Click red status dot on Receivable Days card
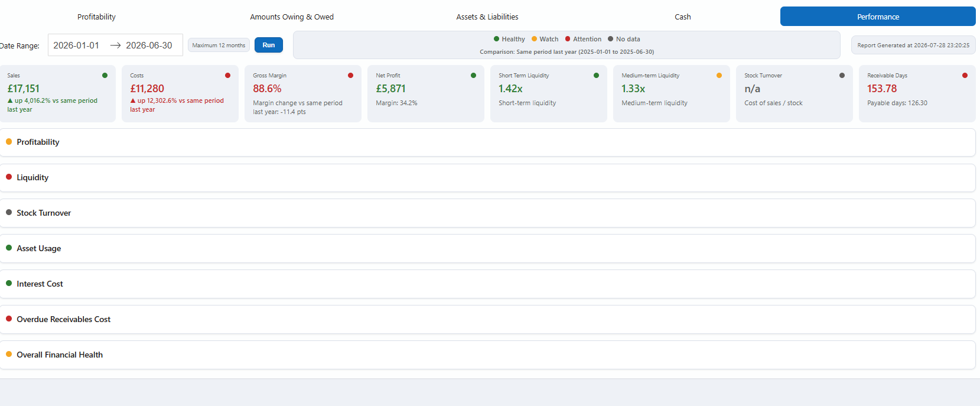 965,75
